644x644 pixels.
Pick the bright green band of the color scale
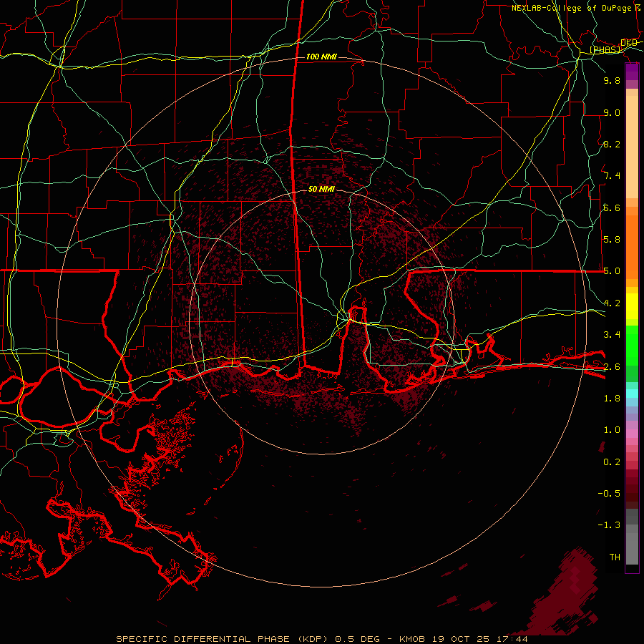632,346
